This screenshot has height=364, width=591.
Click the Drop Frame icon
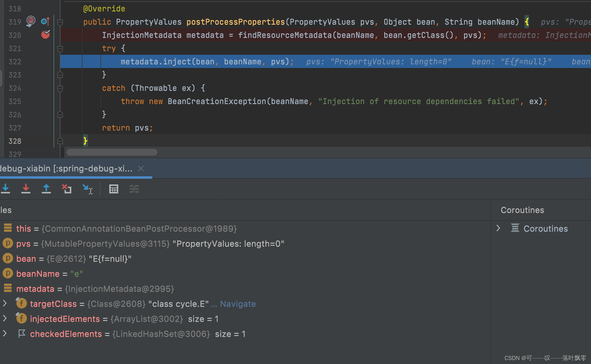(x=67, y=189)
